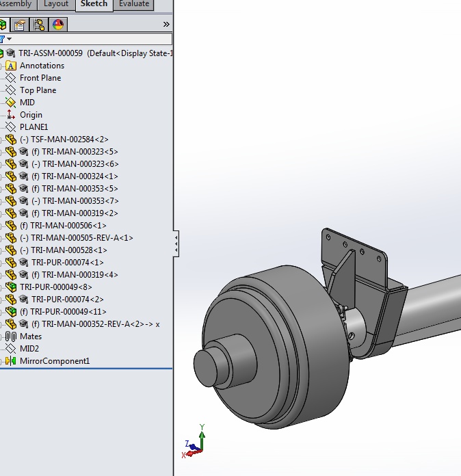
Task: Click the "Top Plane" label
Action: pos(38,90)
